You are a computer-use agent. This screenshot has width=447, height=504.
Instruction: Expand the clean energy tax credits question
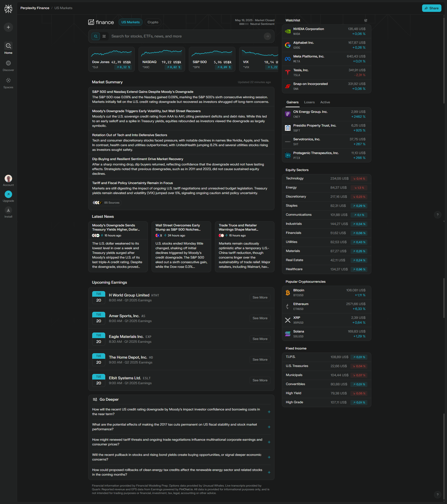point(269,472)
